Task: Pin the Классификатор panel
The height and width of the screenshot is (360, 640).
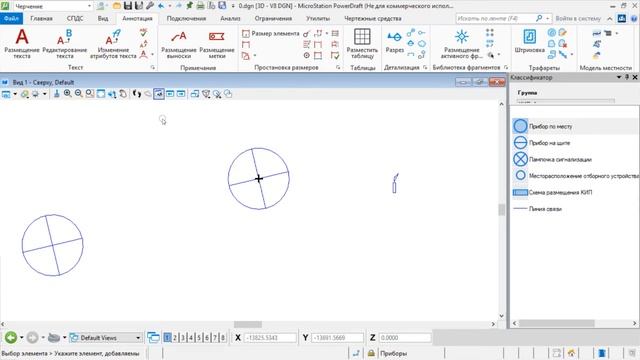Action: [627, 77]
